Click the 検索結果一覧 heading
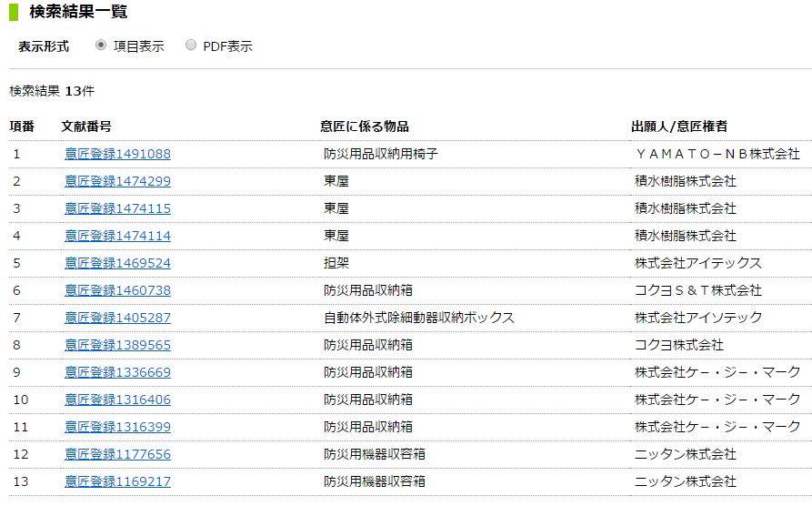 pyautogui.click(x=78, y=12)
